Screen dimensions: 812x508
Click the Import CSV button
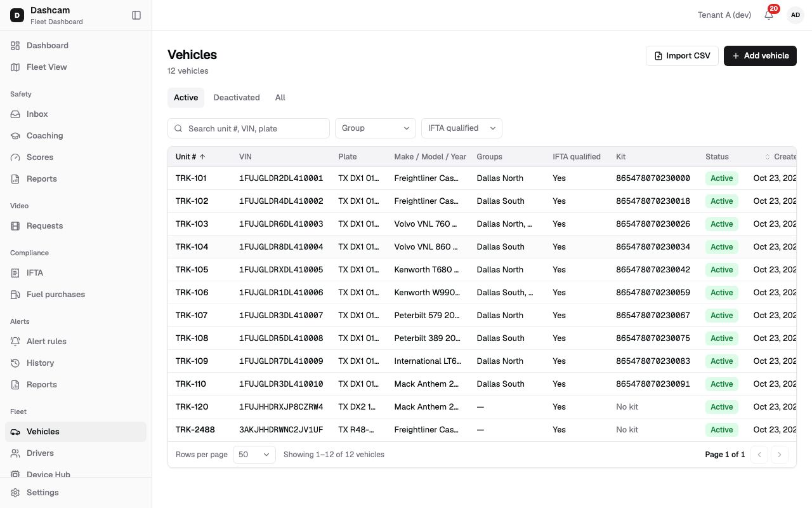[x=682, y=56]
